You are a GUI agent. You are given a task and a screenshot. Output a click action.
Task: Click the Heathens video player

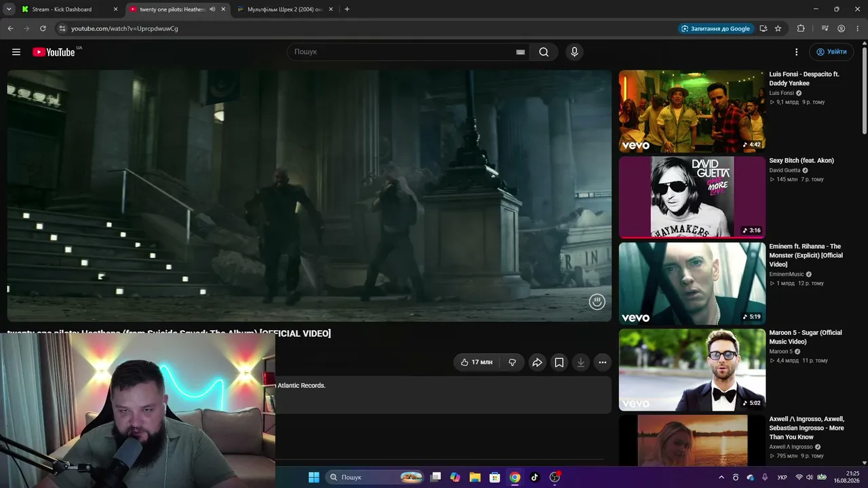point(309,196)
